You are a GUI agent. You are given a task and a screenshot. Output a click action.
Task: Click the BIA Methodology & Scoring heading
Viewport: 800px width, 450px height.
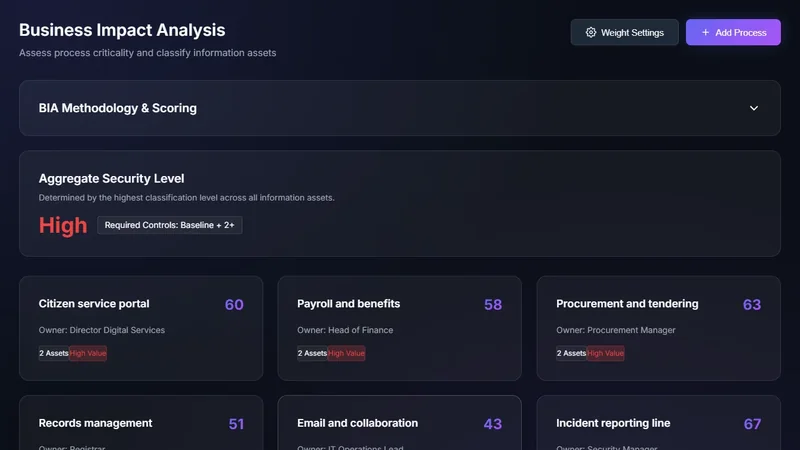click(x=117, y=108)
